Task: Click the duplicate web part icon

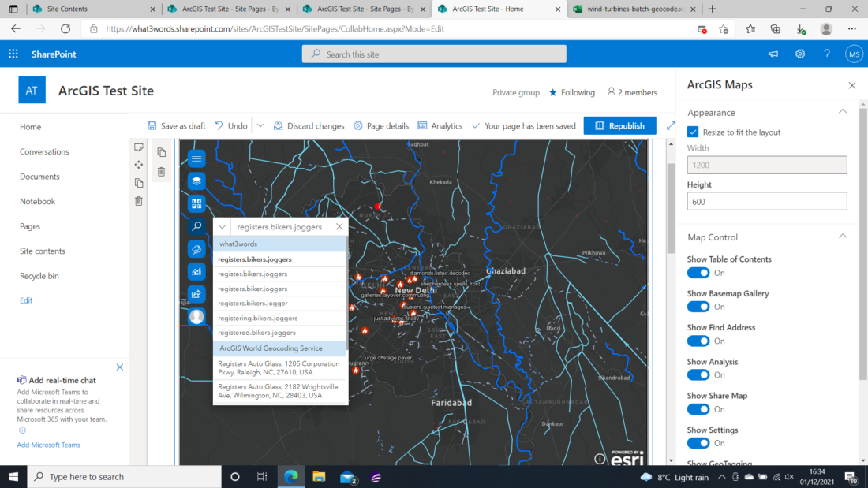Action: [161, 152]
